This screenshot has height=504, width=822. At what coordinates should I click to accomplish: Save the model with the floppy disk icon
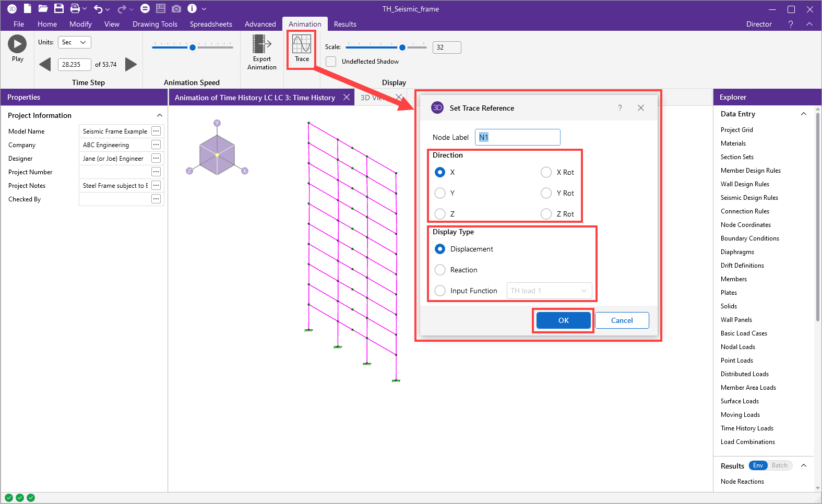point(59,9)
